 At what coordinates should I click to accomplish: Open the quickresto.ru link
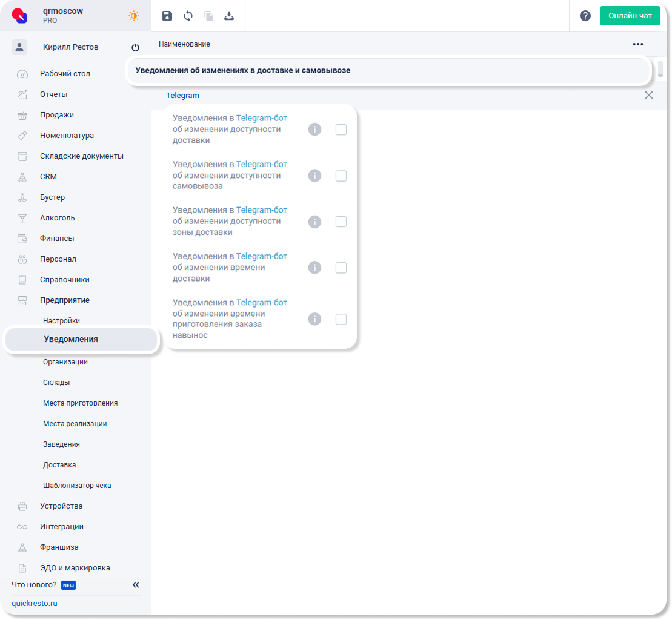[x=35, y=604]
